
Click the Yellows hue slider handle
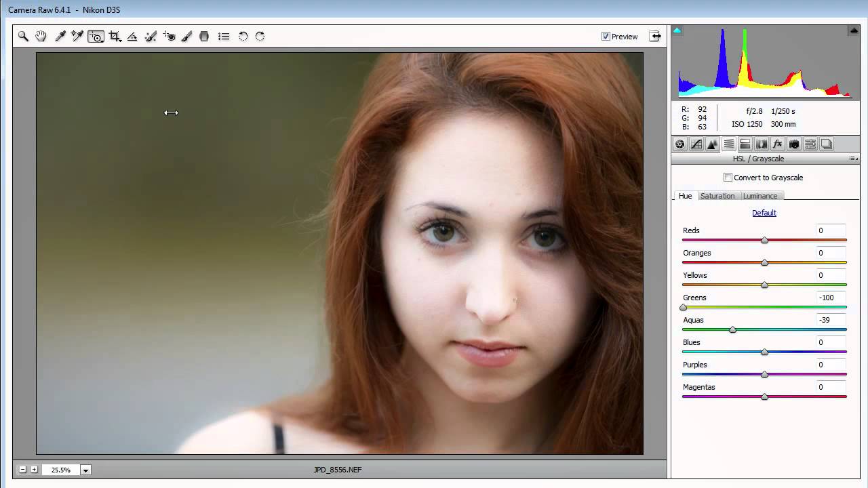point(764,285)
